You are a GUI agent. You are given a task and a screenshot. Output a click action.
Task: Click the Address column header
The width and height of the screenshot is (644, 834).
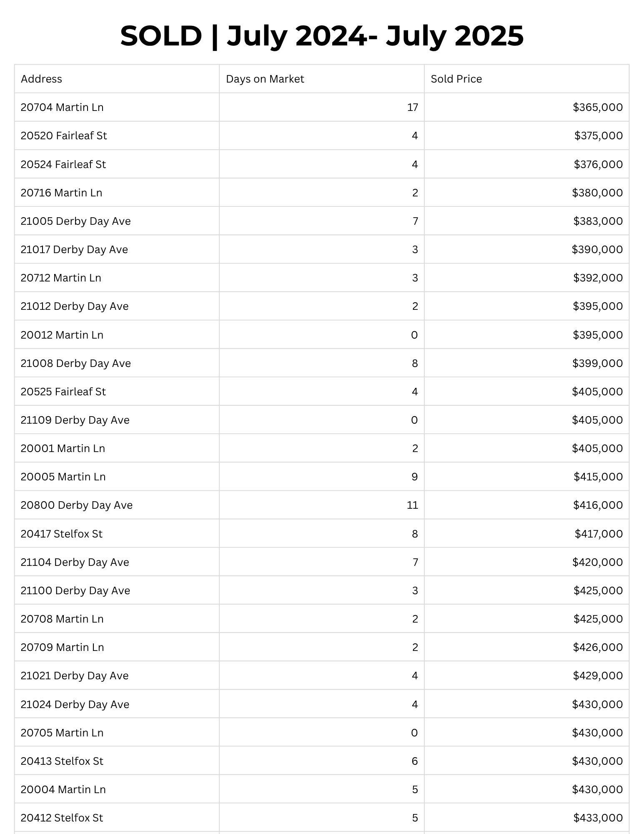coord(41,79)
